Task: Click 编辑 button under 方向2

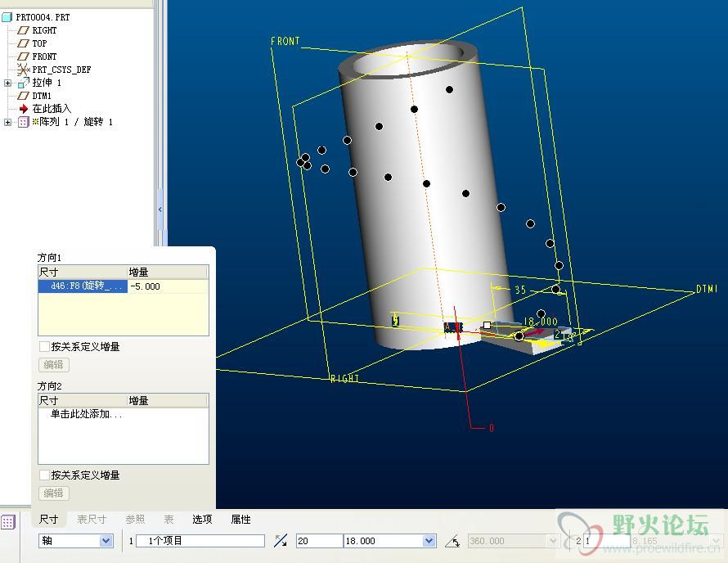Action: click(54, 493)
